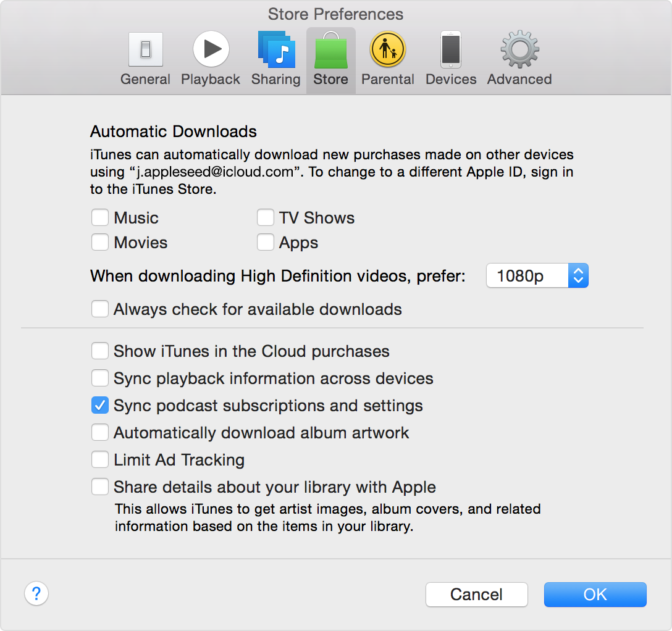Image resolution: width=672 pixels, height=631 pixels.
Task: Click the Cancel button
Action: [x=476, y=595]
